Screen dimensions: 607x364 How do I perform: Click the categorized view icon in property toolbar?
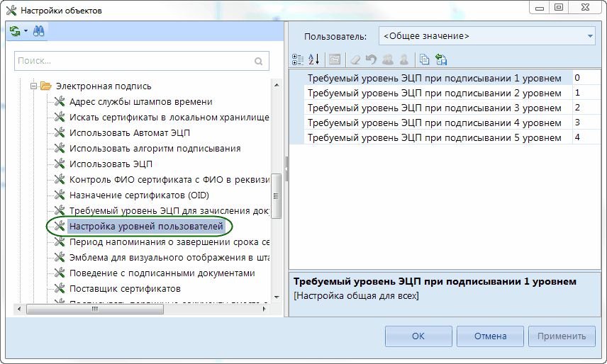pos(298,59)
